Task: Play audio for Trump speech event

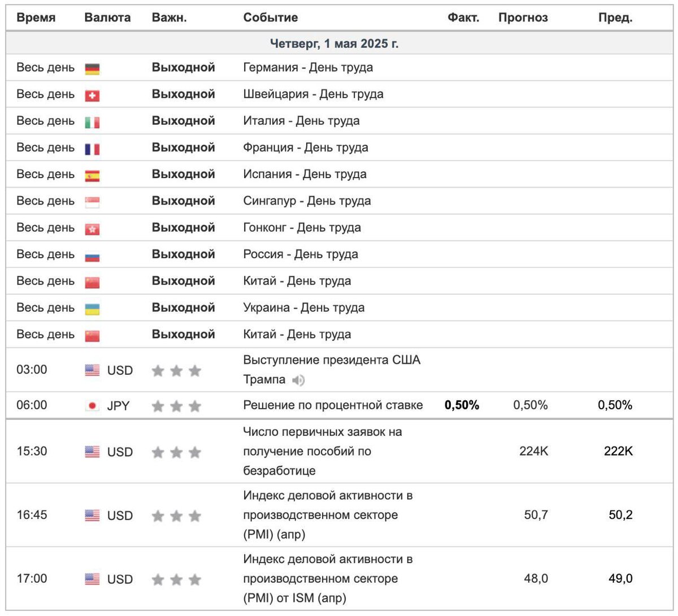Action: click(x=298, y=380)
